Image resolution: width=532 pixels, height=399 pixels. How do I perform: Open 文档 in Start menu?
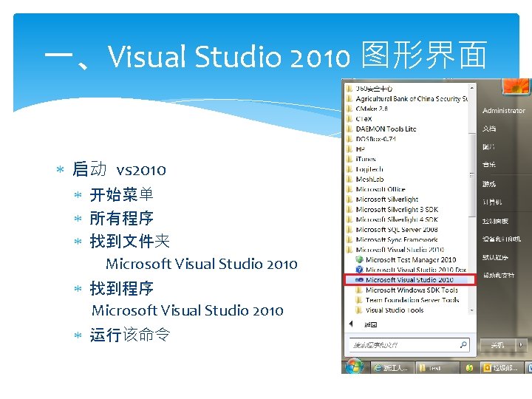[x=489, y=129]
